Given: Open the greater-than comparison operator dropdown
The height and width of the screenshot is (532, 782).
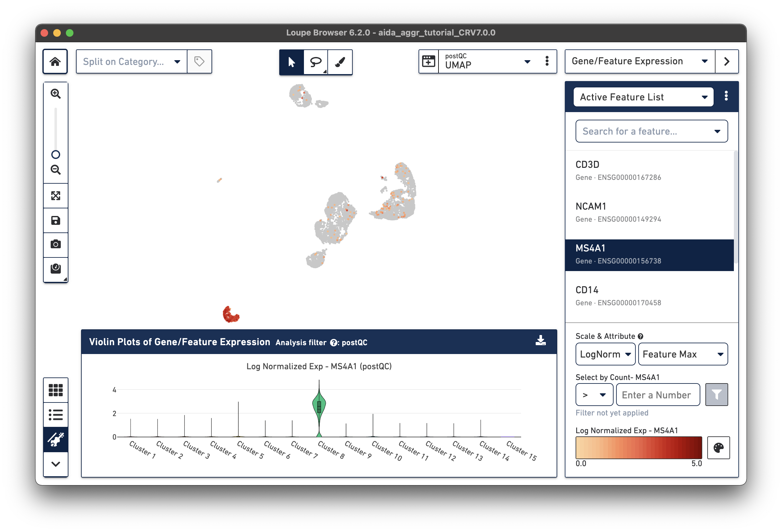Looking at the screenshot, I should (594, 395).
